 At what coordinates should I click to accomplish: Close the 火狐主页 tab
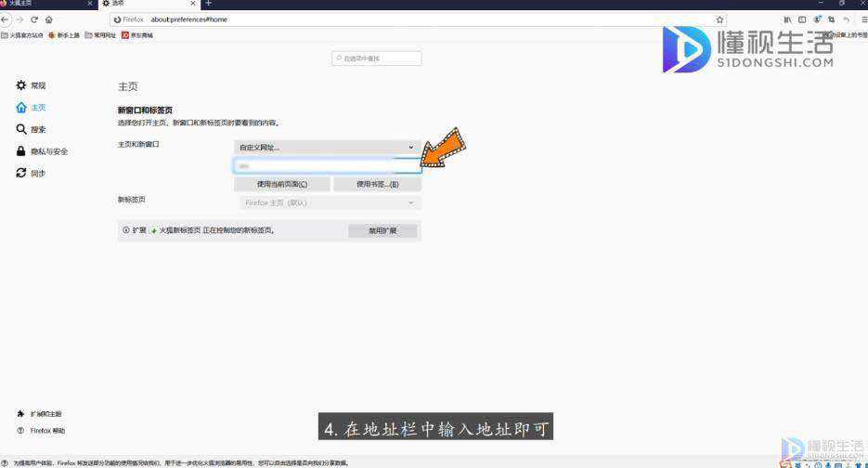point(90,4)
